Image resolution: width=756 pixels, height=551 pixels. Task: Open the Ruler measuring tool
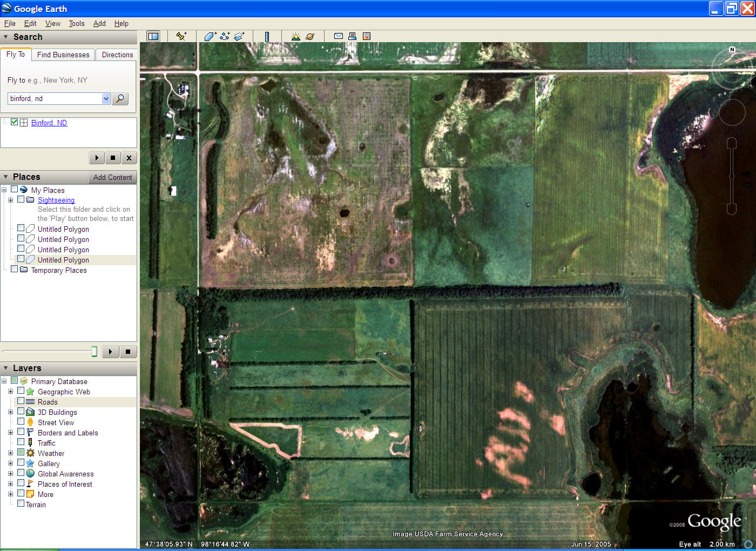click(x=267, y=36)
